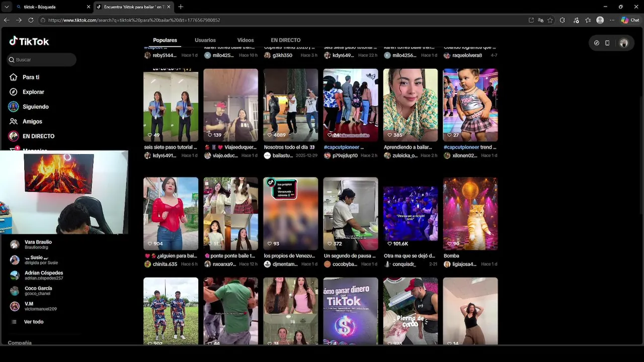Open video with 139 likes by viaje.educ
The image size is (644, 362).
click(230, 105)
